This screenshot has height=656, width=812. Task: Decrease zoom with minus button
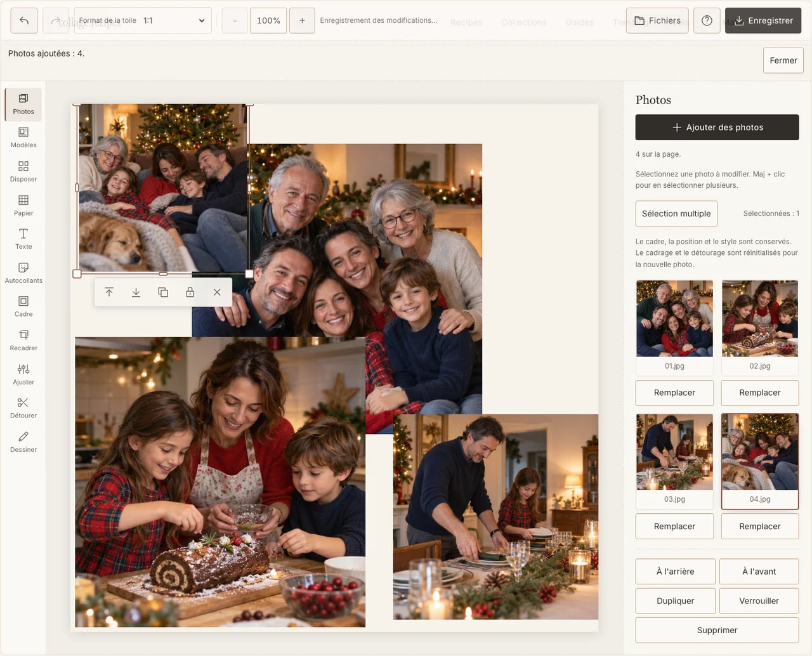(x=235, y=20)
